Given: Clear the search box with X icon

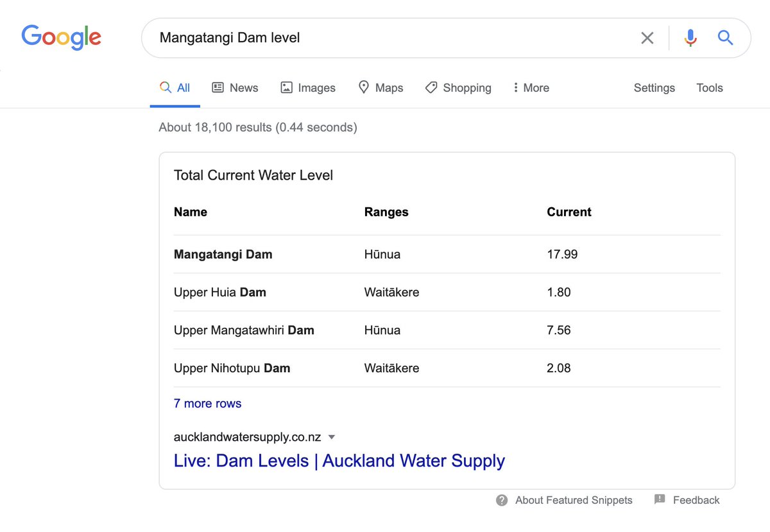Looking at the screenshot, I should click(647, 38).
